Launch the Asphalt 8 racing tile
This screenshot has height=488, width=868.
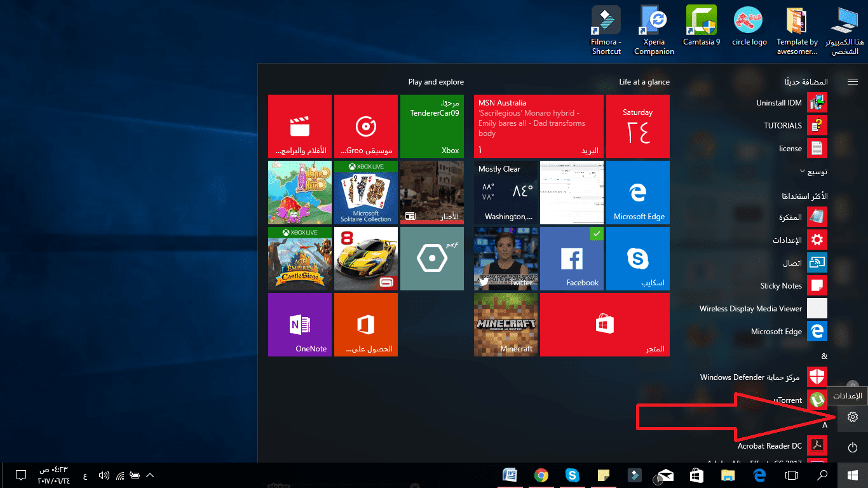366,259
